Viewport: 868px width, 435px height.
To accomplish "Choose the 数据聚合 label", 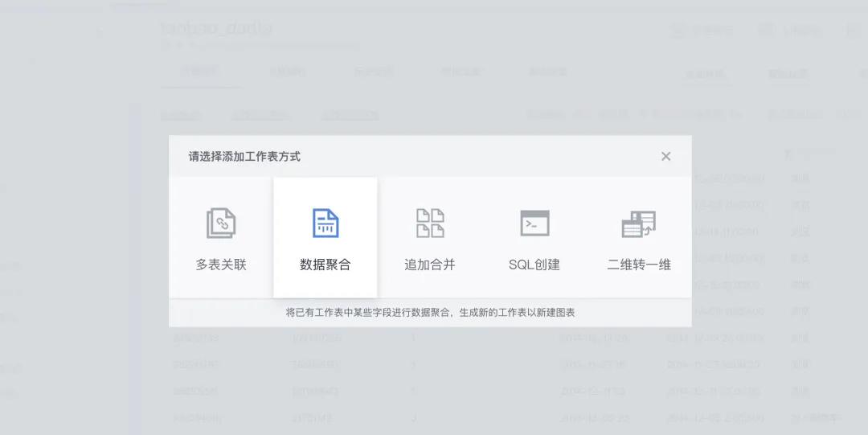I will point(325,265).
